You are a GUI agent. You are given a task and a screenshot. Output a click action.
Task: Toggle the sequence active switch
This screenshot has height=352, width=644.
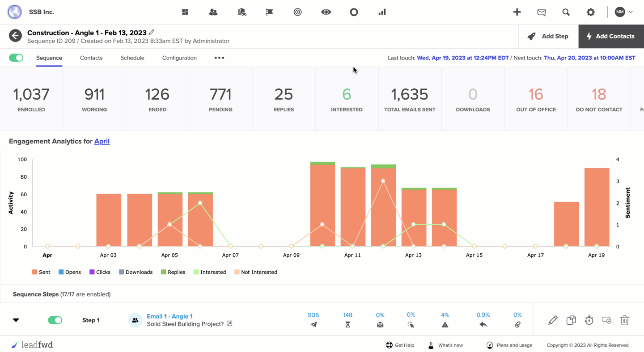[x=16, y=58]
